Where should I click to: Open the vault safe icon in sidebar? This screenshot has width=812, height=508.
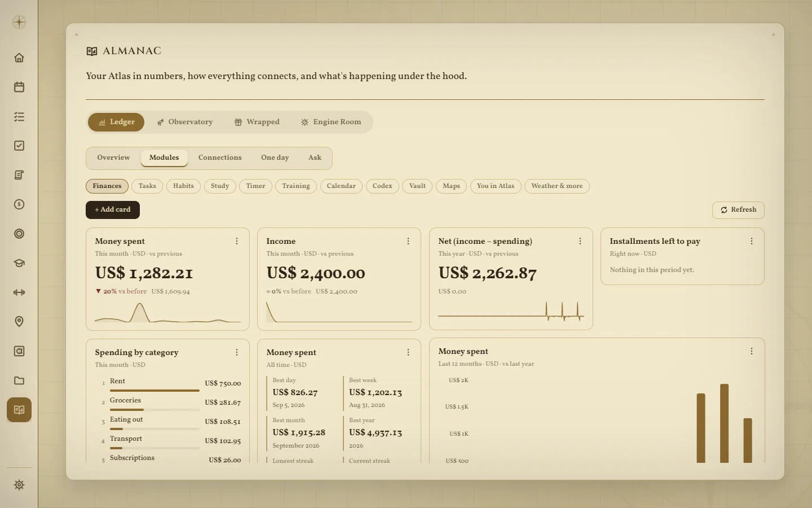tap(19, 351)
